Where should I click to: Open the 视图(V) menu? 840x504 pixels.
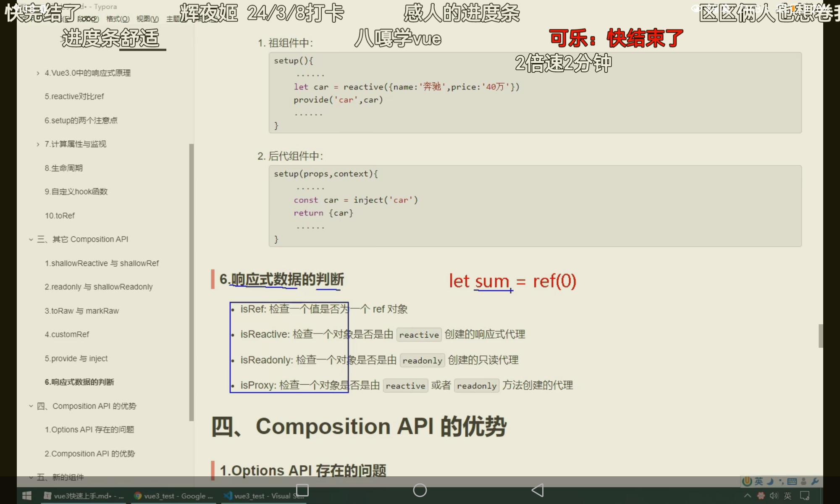[147, 19]
